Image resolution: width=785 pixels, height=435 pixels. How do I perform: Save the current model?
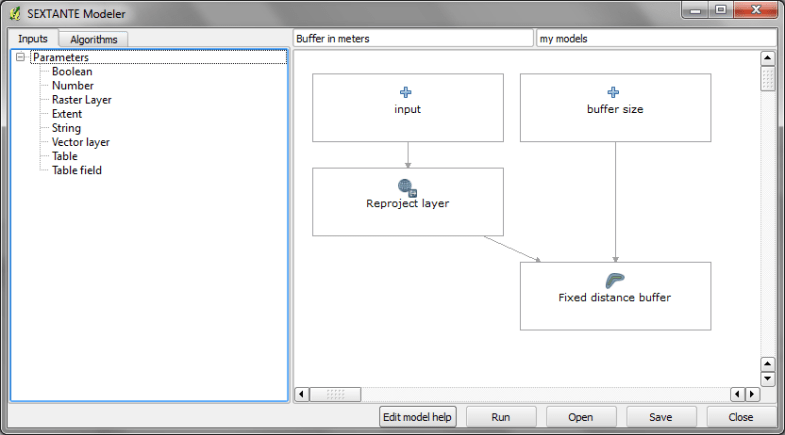661,417
